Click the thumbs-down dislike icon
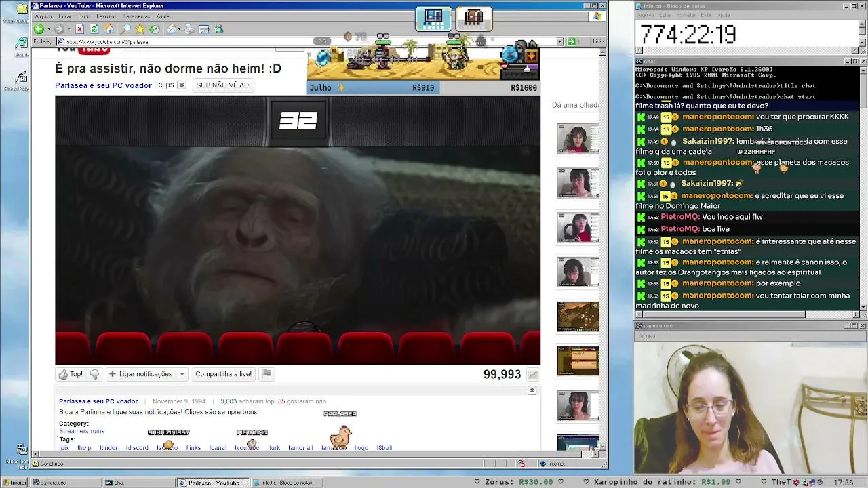This screenshot has height=488, width=868. pyautogui.click(x=94, y=374)
